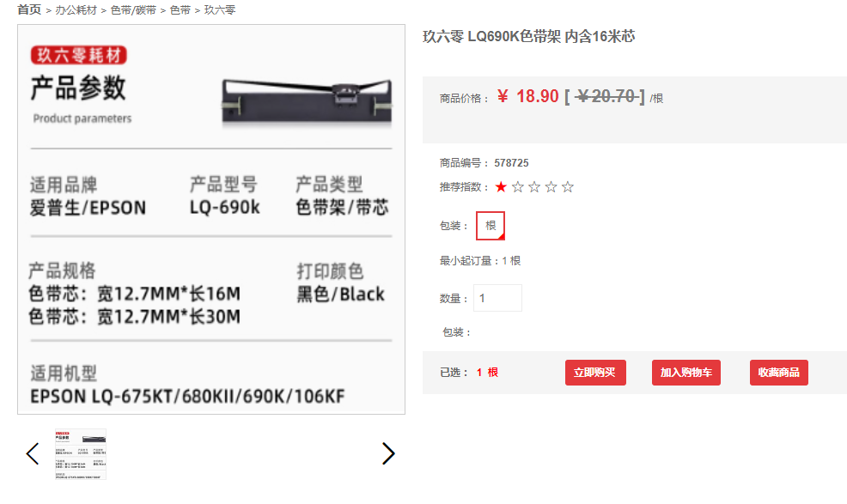Open 色带/碳带 breadcrumb category
Screen dimensions: 847x504
[x=133, y=10]
